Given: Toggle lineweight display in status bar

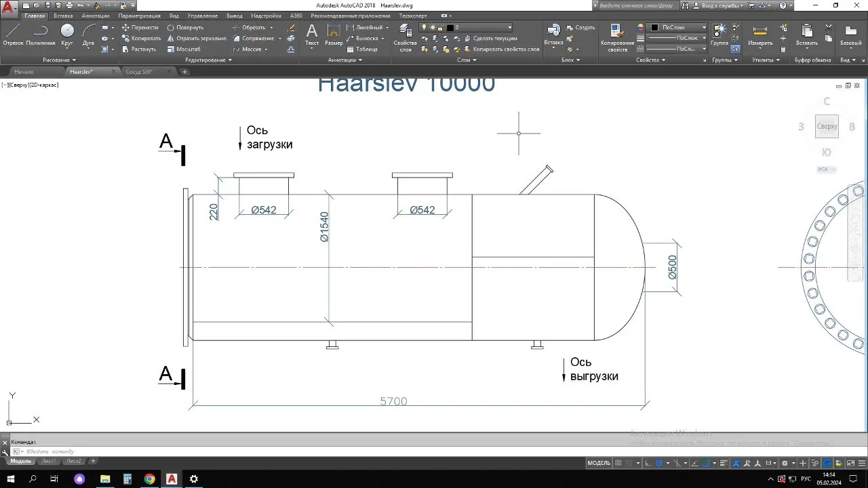Looking at the screenshot, I should pyautogui.click(x=725, y=463).
